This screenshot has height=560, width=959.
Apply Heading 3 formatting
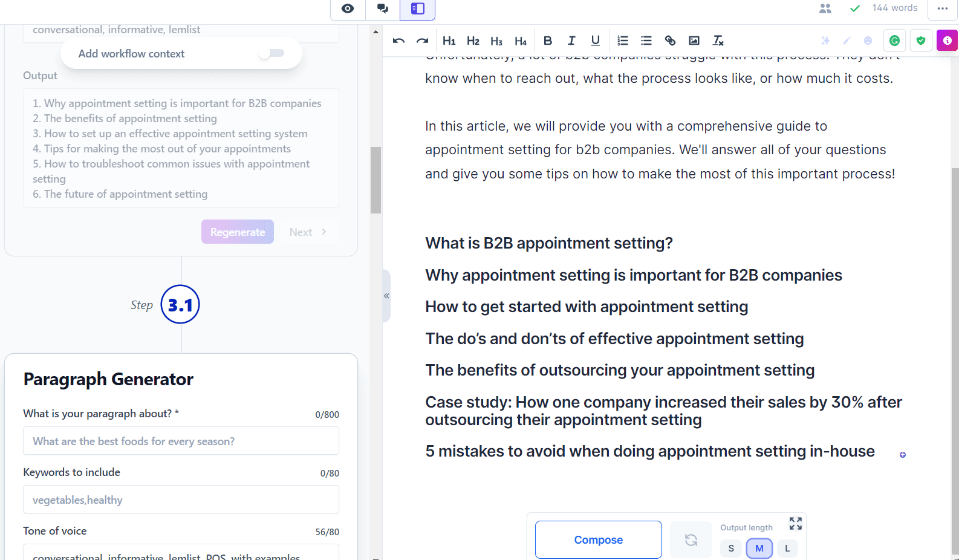pyautogui.click(x=496, y=41)
